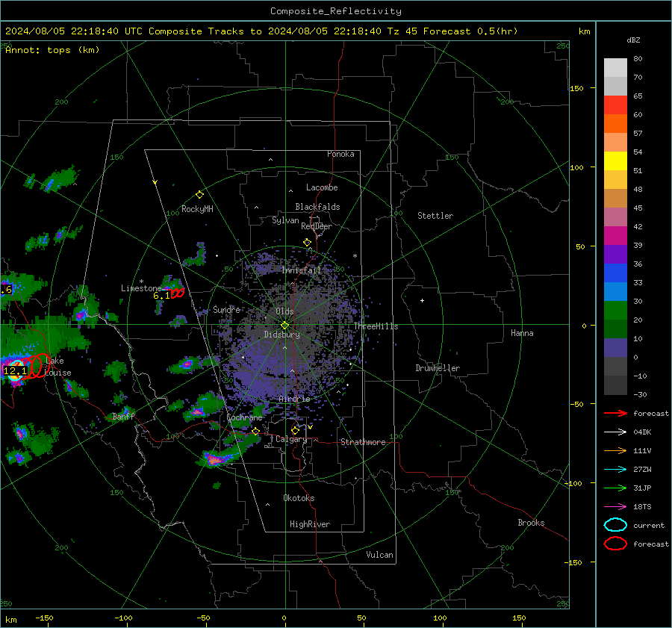
Task: Click the asterisk marker east of Innisfail
Action: (355, 256)
